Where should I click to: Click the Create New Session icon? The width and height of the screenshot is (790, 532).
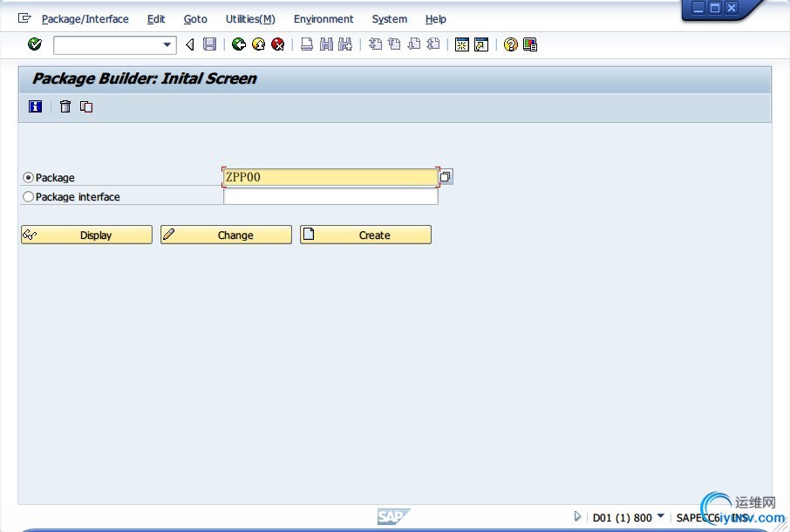pos(462,44)
